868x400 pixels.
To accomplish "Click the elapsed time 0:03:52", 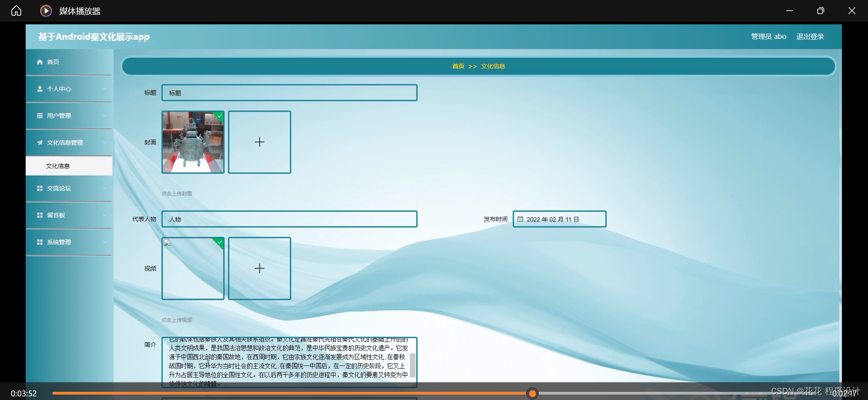I will pyautogui.click(x=24, y=394).
